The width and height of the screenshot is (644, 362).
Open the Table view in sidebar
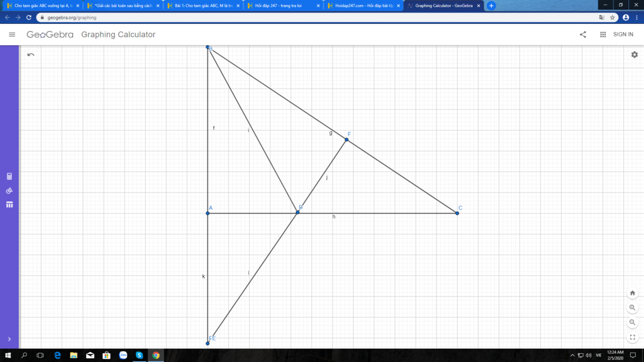coord(9,204)
